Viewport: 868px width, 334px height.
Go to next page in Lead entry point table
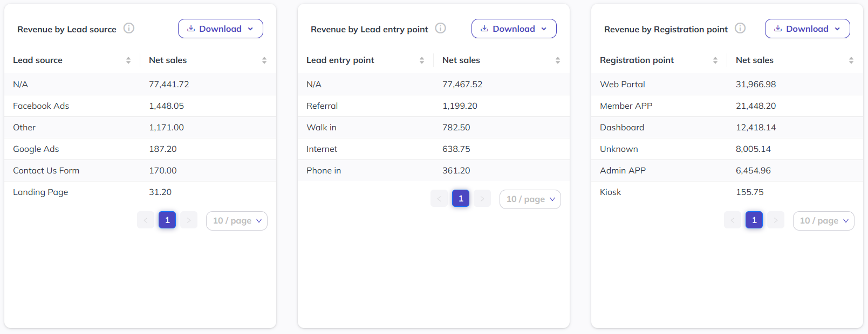[x=482, y=198]
